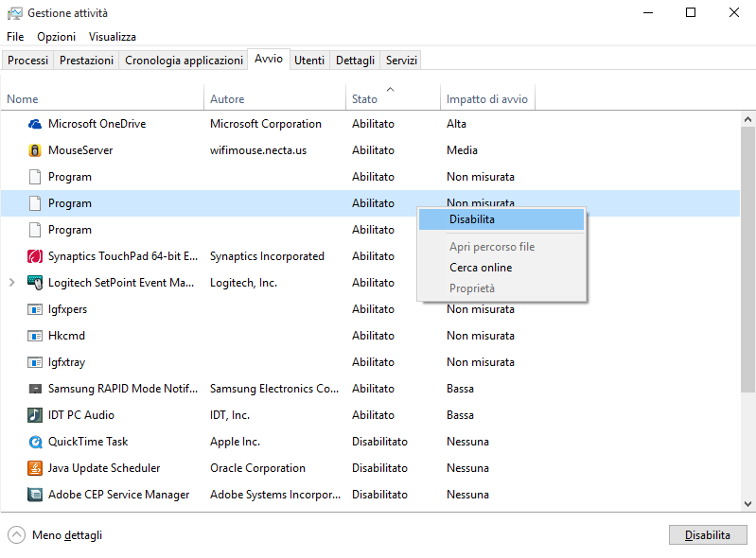Click the Microsoft OneDrive cloud icon
This screenshot has height=558, width=756.
coord(35,124)
